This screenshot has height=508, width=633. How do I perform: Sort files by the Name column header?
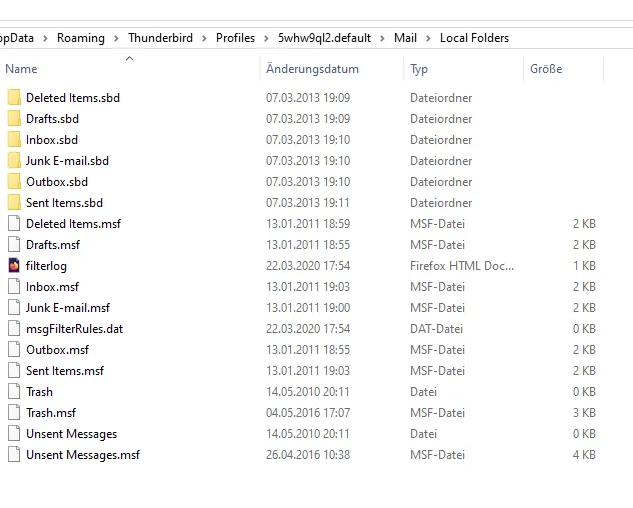[x=21, y=69]
